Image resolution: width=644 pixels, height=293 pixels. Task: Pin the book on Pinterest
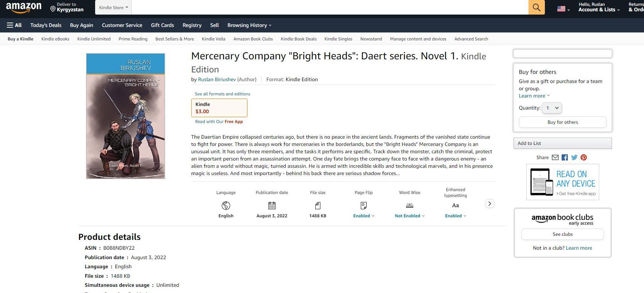pyautogui.click(x=583, y=158)
